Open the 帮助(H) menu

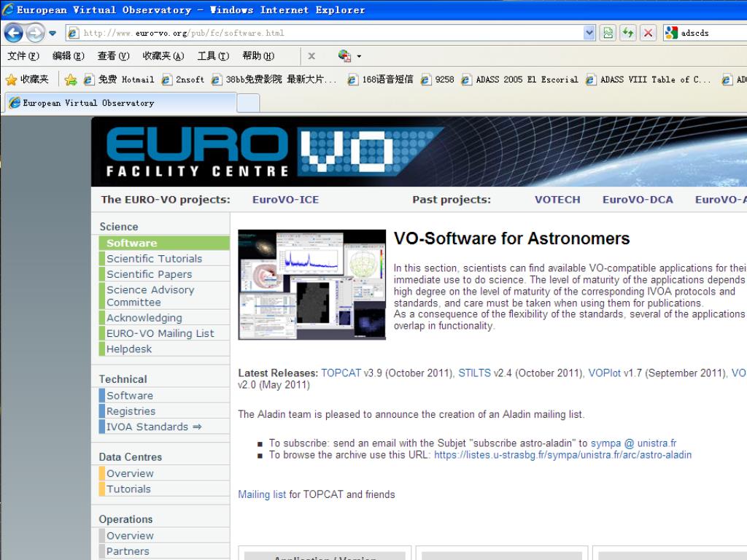(x=258, y=56)
